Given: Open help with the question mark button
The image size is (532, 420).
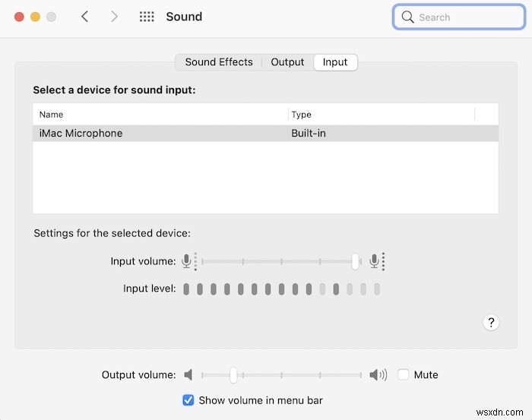Looking at the screenshot, I should [x=491, y=323].
